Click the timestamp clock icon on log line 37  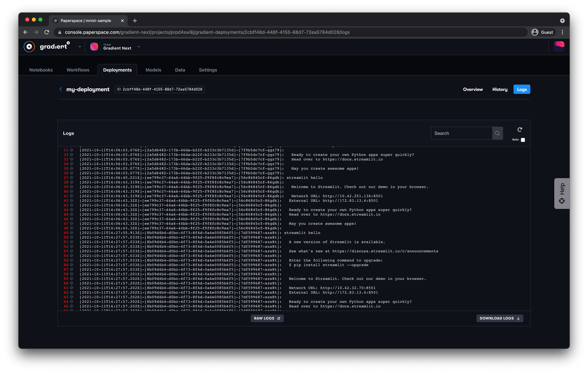(x=71, y=177)
